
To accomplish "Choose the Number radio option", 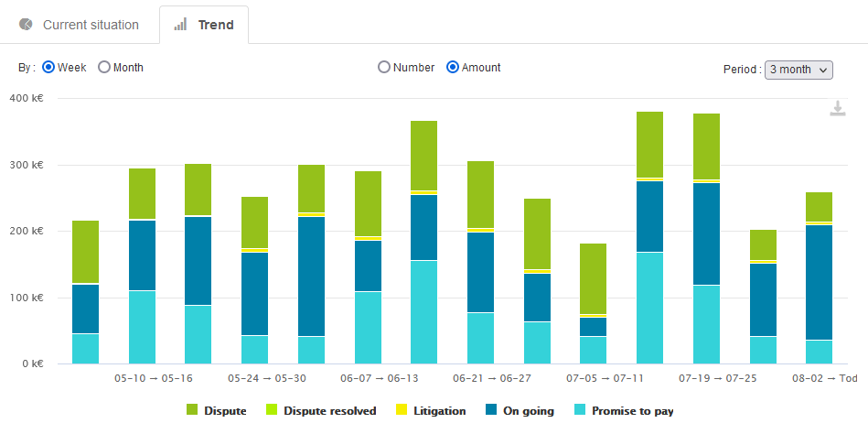I will point(384,68).
